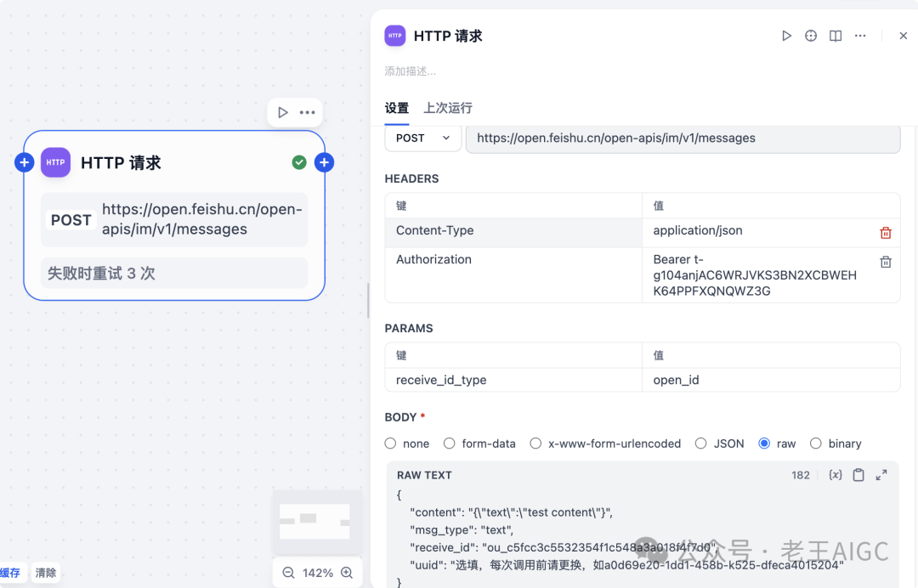Select the HTTP 请求 node title on canvas
The width and height of the screenshot is (918, 588).
tap(121, 163)
